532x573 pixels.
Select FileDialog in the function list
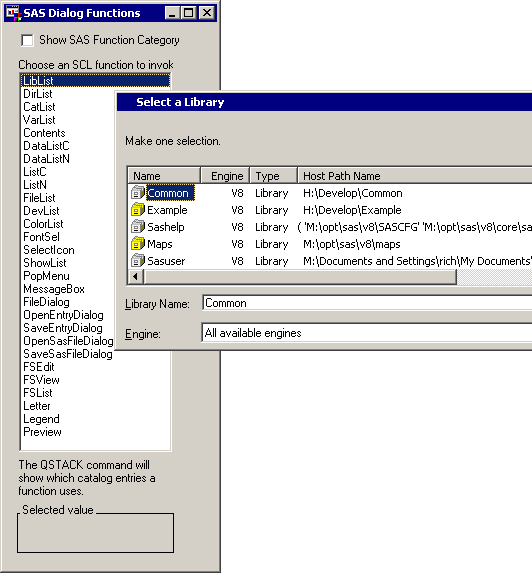pyautogui.click(x=46, y=302)
